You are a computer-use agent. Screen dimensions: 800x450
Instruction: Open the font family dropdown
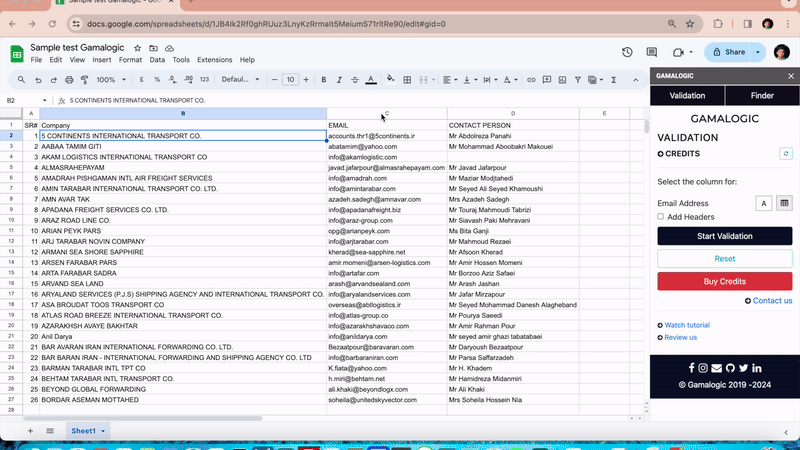click(x=240, y=79)
